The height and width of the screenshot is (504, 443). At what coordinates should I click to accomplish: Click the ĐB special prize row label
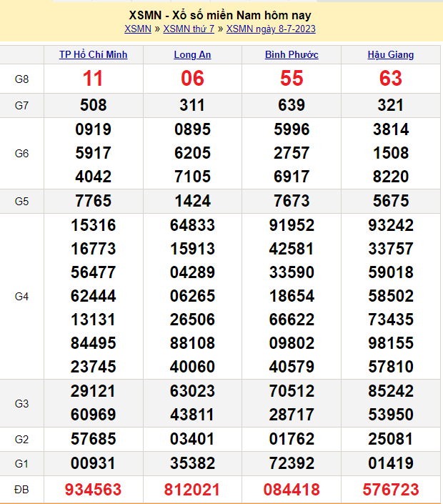pos(22,490)
